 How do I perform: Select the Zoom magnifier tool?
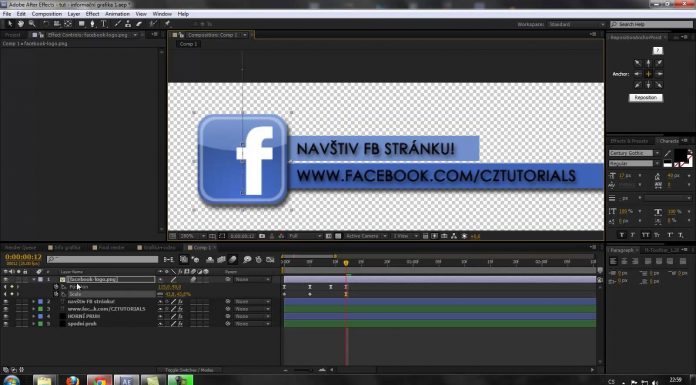coord(32,24)
